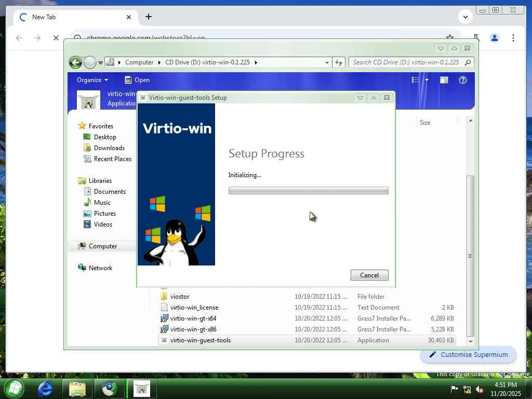Open the browser tab search dropdown

[x=465, y=17]
